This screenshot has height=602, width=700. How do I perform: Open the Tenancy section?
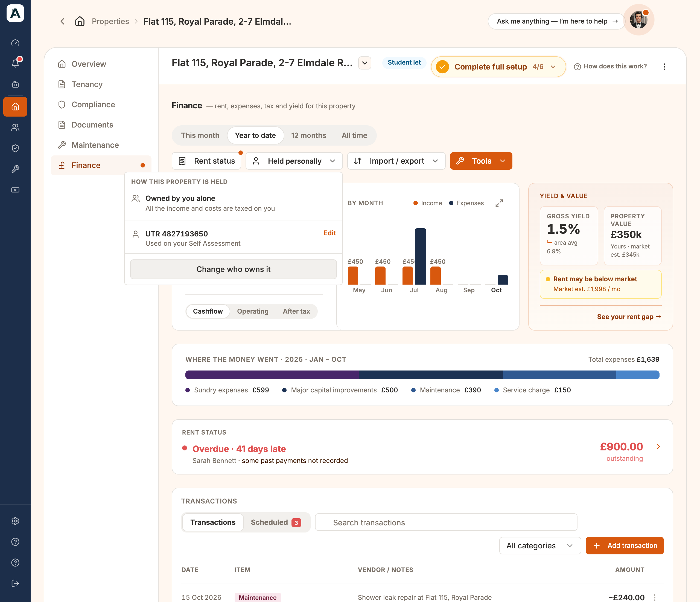101,84
